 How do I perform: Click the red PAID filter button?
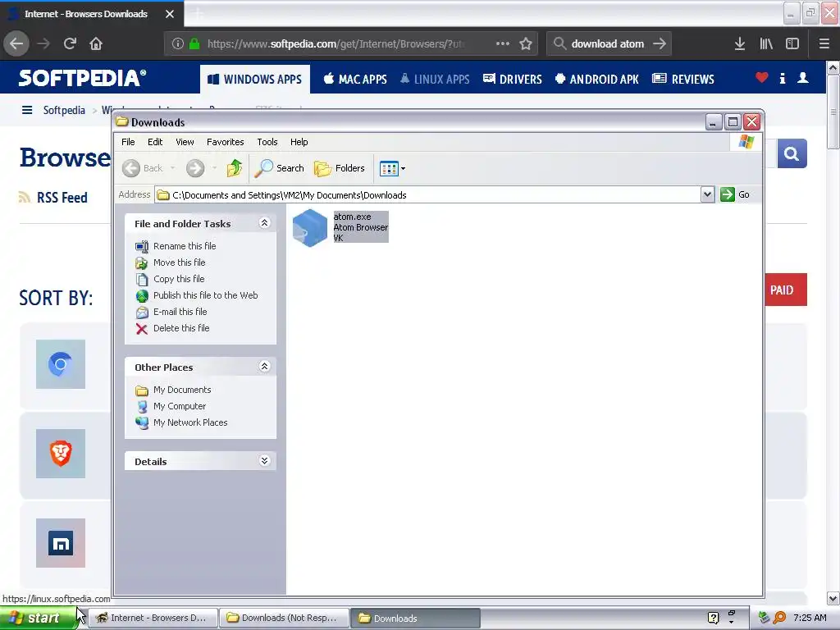(x=785, y=290)
